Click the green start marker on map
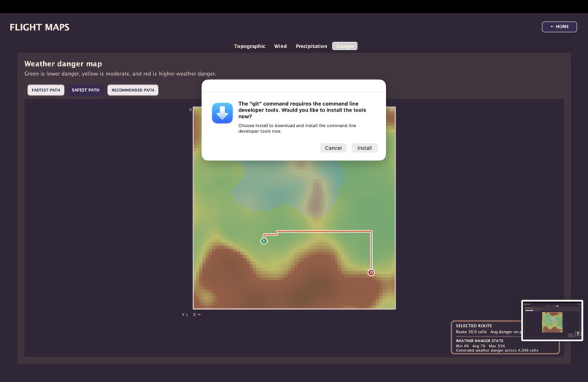This screenshot has height=382, width=588. pyautogui.click(x=264, y=241)
